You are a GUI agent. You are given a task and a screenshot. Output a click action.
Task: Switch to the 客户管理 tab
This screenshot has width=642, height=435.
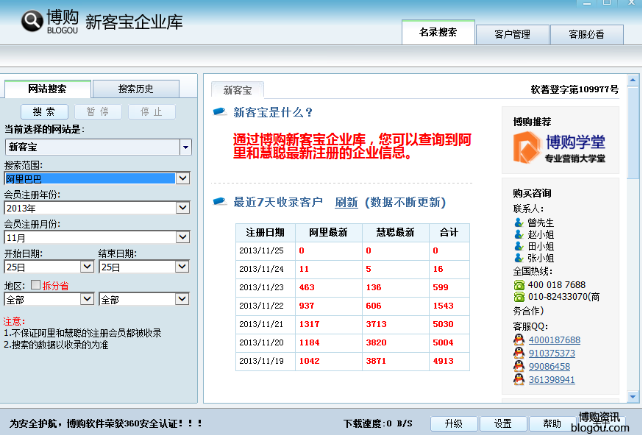(x=512, y=34)
